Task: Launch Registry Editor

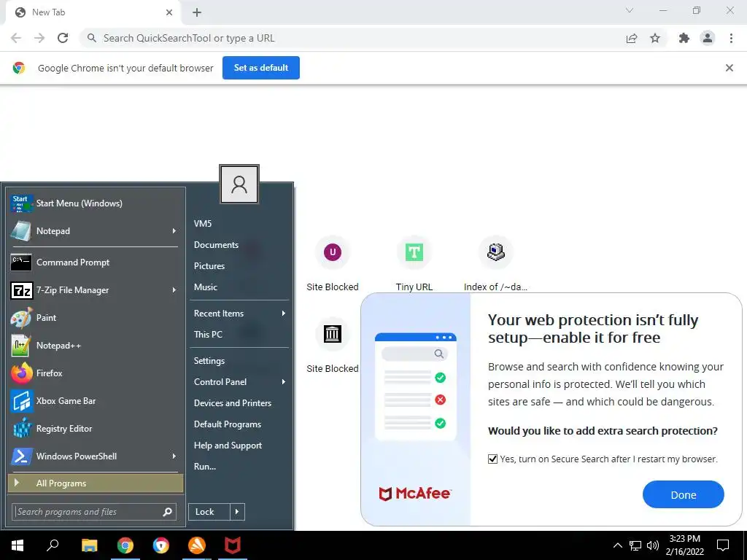Action: 94,429
